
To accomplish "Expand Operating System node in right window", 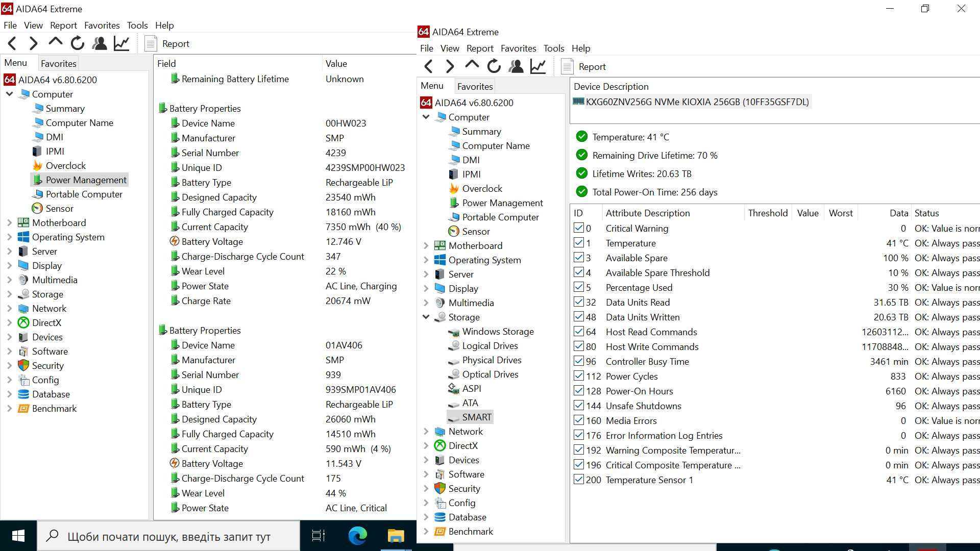I will tap(426, 260).
